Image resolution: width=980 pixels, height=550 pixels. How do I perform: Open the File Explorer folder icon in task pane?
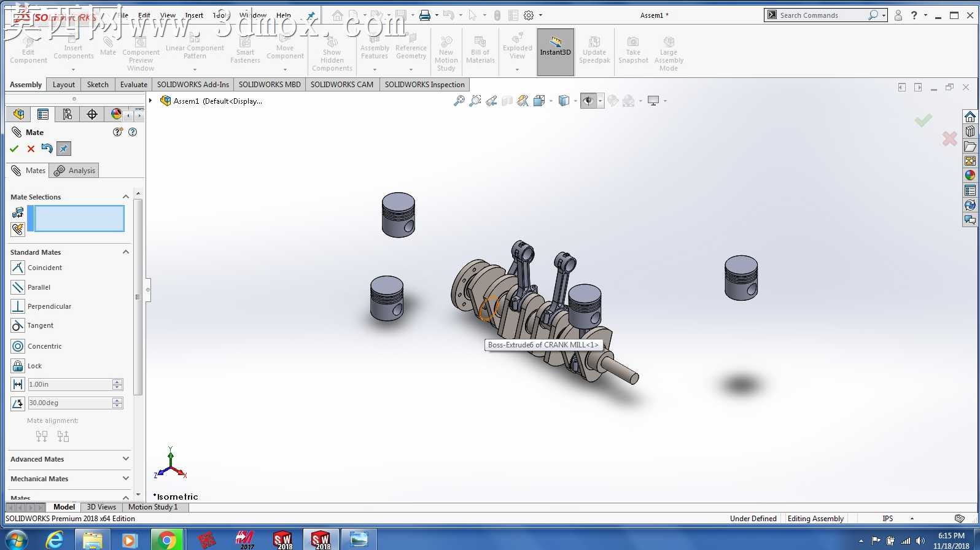(x=970, y=146)
